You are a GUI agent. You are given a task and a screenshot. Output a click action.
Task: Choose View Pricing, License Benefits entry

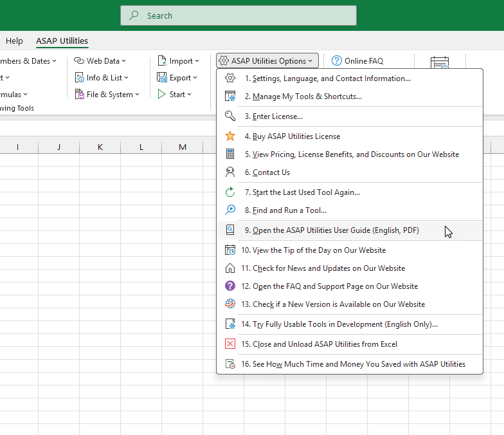(350, 154)
